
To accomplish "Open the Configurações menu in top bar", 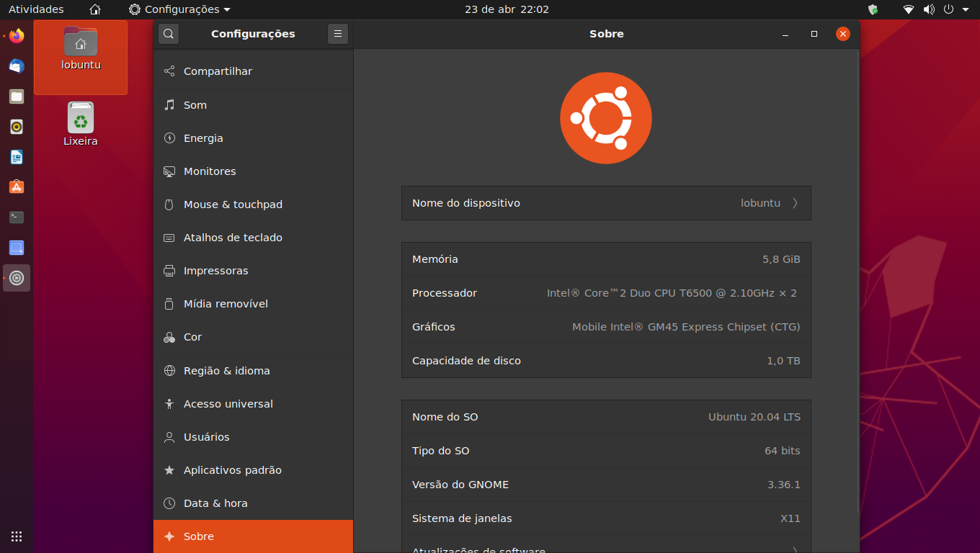I will (x=179, y=9).
